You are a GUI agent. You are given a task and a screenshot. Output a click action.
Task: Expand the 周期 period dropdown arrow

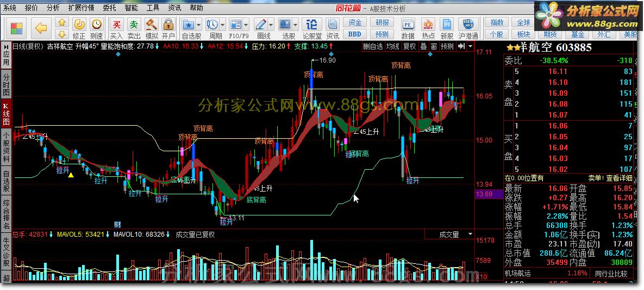223,24
